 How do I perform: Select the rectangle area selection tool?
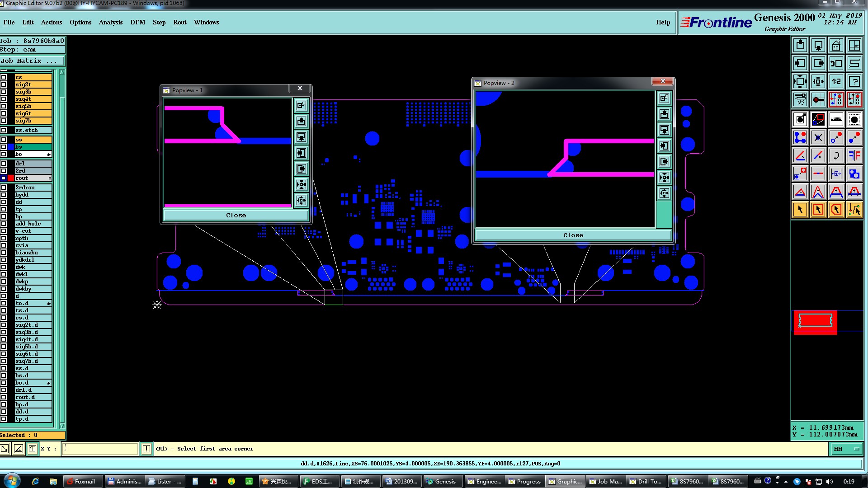click(818, 210)
